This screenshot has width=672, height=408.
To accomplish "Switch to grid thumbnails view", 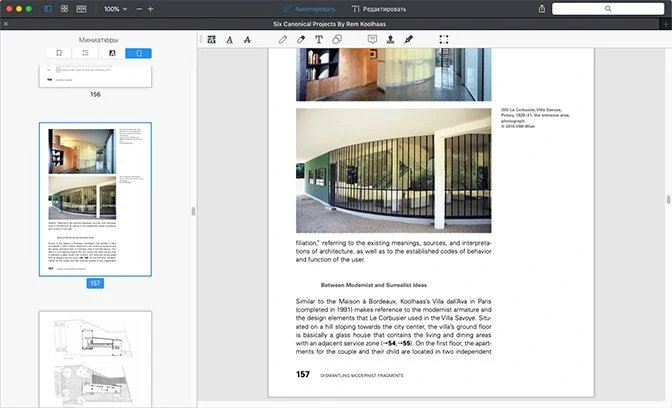I will point(64,9).
